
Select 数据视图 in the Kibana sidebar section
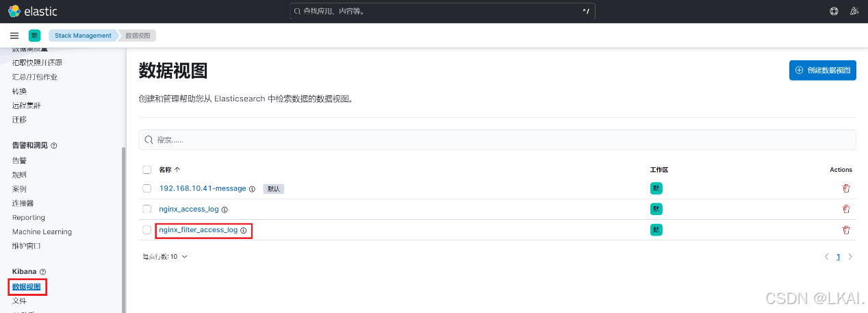point(27,287)
